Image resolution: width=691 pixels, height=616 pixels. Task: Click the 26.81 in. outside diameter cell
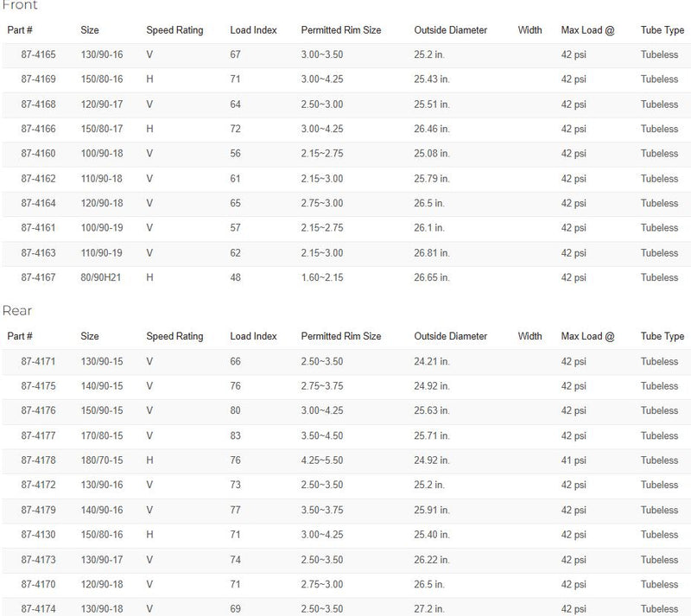[432, 253]
